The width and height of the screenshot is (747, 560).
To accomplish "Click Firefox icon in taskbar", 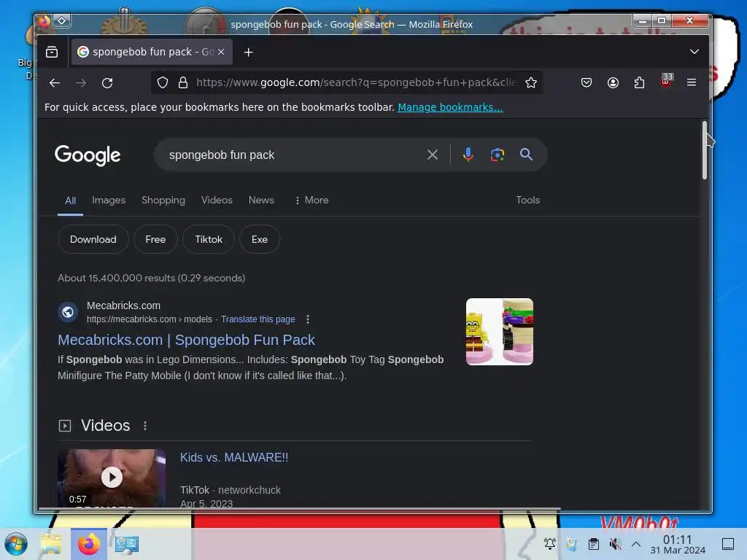I will click(x=89, y=544).
